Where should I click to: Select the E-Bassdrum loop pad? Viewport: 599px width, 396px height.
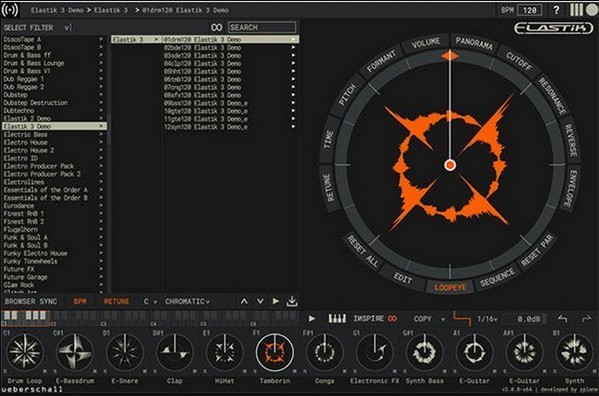click(75, 352)
